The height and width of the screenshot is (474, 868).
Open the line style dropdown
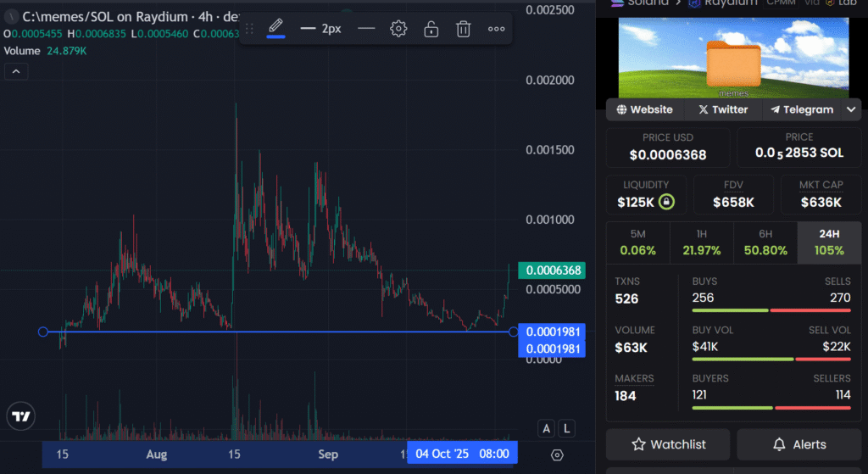pos(365,29)
